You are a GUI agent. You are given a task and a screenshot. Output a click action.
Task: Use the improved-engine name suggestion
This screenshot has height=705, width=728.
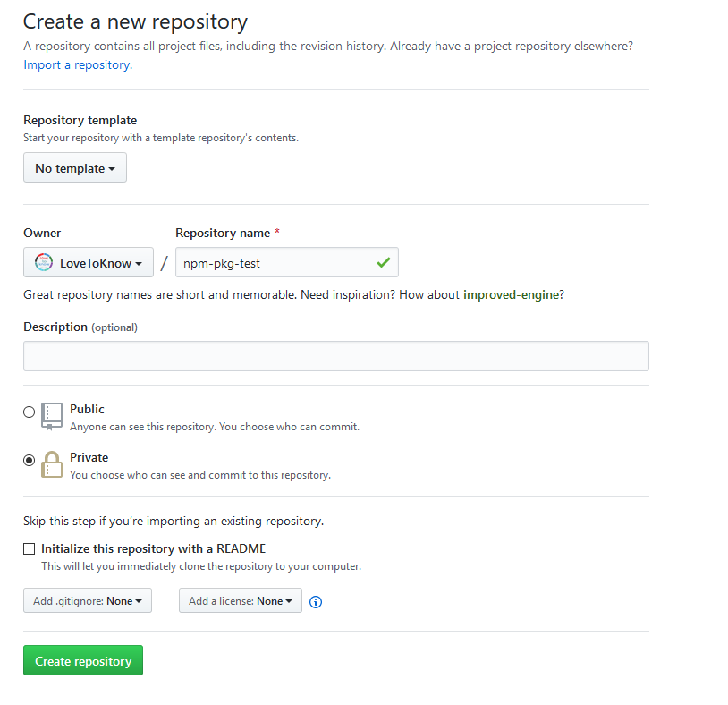[512, 295]
